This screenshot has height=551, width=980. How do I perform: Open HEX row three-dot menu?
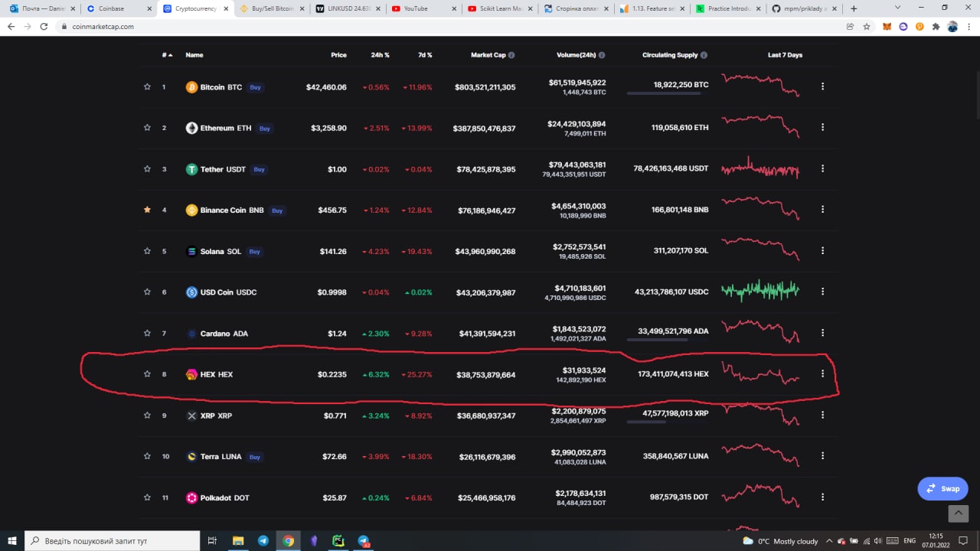822,373
